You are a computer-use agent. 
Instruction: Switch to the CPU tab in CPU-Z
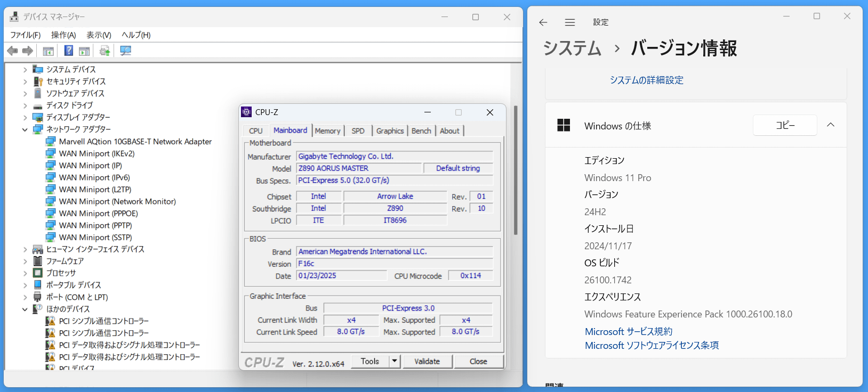[x=256, y=131]
